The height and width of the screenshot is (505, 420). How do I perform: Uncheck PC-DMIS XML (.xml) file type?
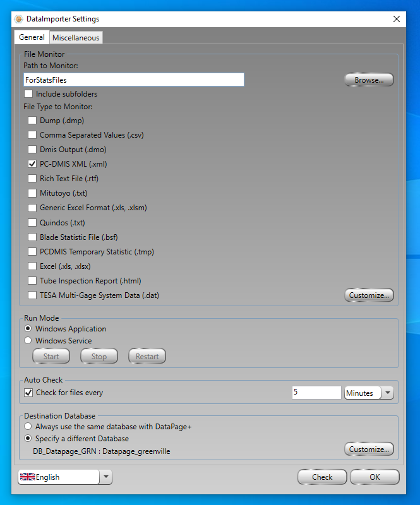[x=32, y=164]
